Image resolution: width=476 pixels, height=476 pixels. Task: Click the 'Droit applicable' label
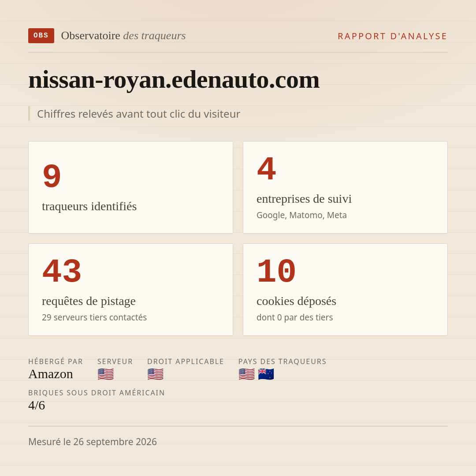(x=186, y=361)
